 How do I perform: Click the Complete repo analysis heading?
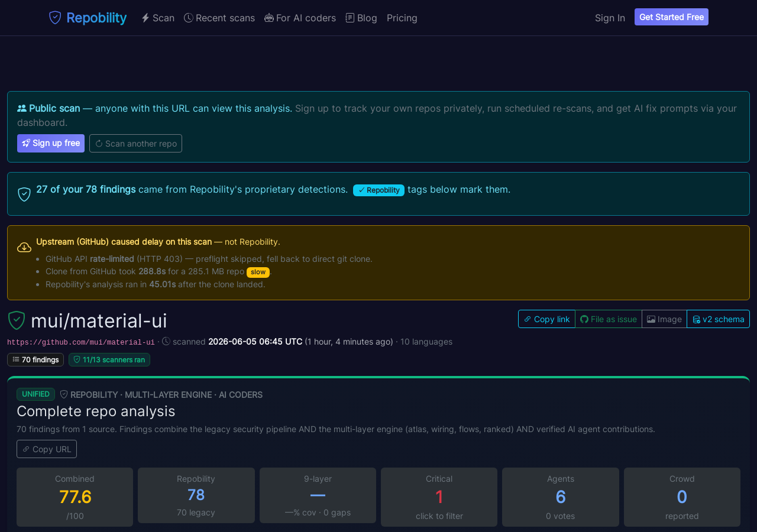coord(96,411)
